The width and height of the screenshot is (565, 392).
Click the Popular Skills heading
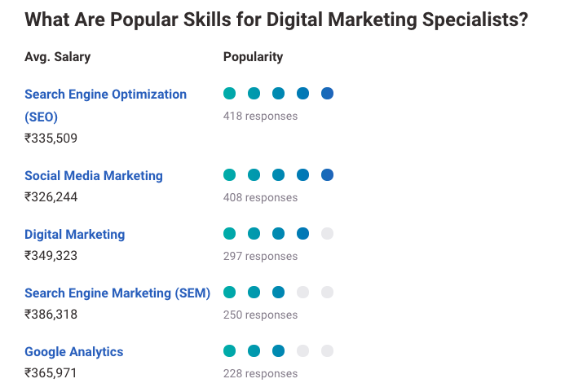276,20
